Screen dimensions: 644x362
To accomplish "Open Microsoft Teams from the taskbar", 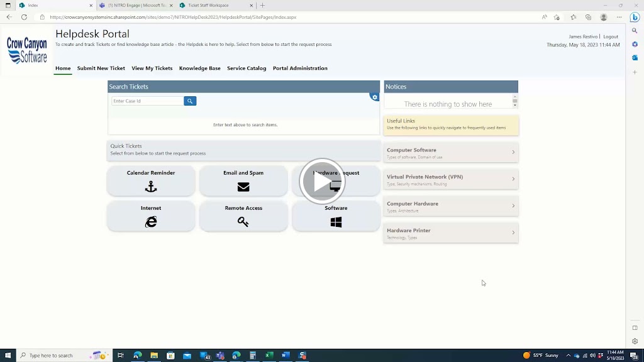I will (x=220, y=356).
